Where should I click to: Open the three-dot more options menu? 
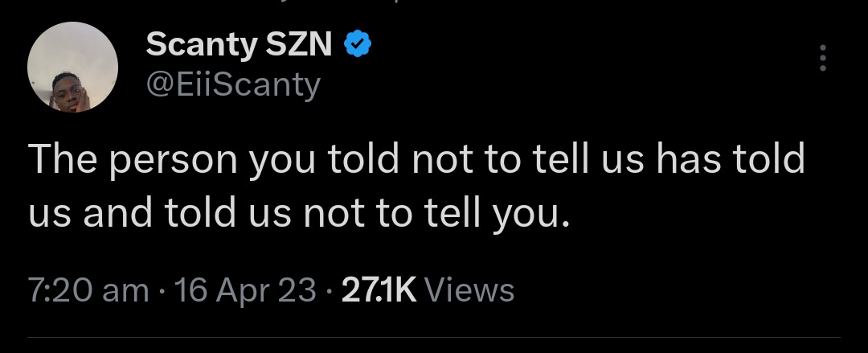click(822, 59)
